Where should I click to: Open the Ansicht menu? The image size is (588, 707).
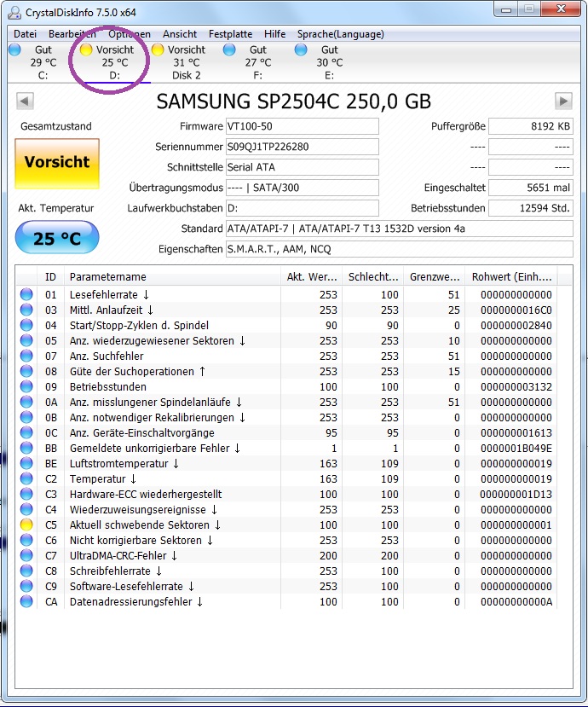(x=180, y=34)
